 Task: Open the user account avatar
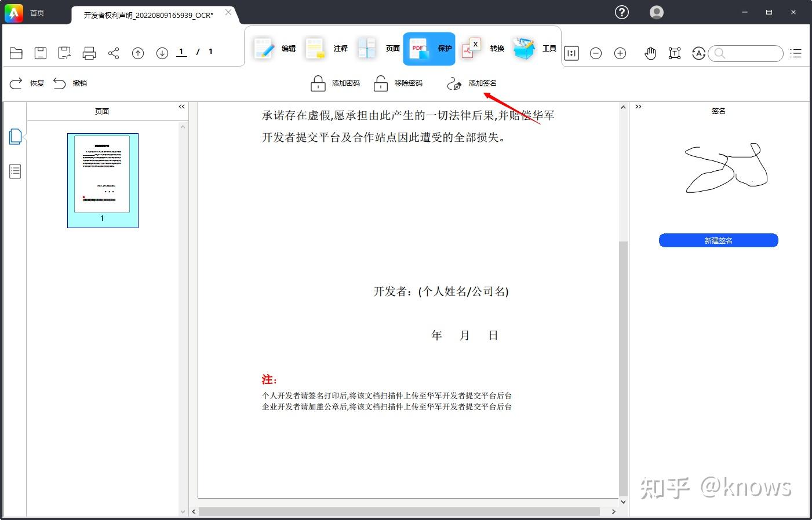657,12
